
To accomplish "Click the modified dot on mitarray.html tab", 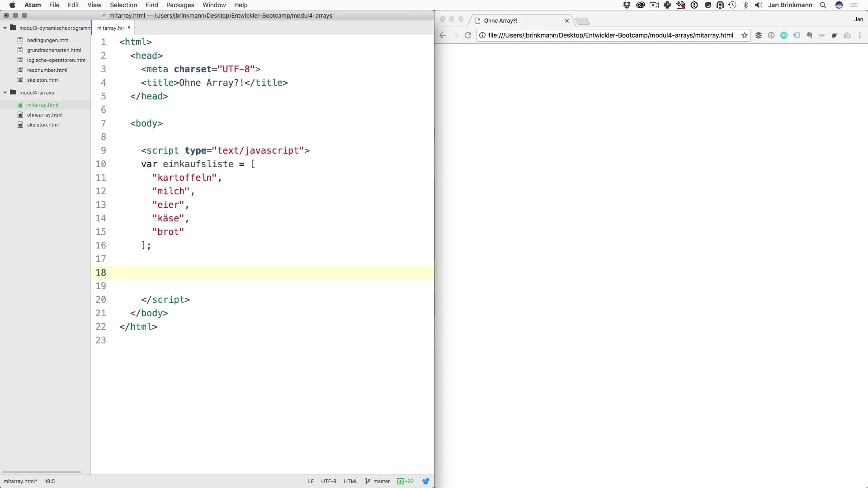I will (x=129, y=28).
